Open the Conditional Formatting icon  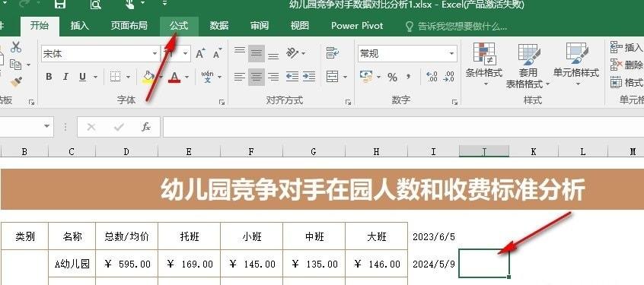(x=484, y=65)
